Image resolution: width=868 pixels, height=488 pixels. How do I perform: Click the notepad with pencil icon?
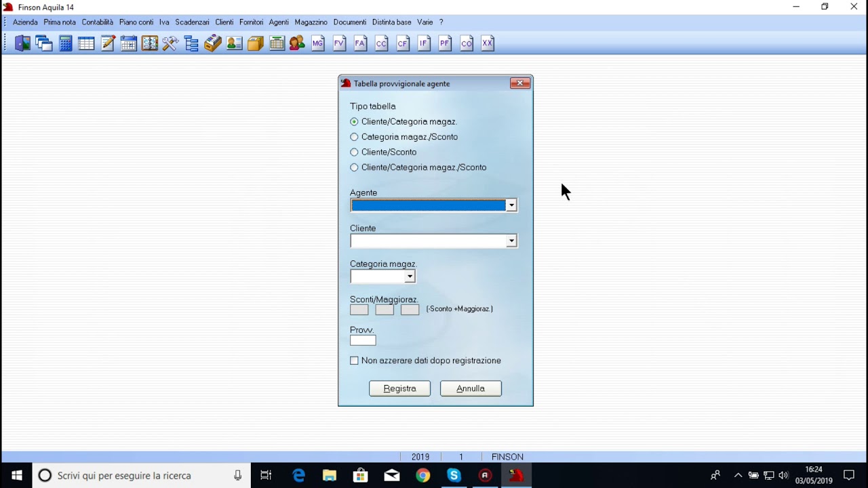coord(108,43)
